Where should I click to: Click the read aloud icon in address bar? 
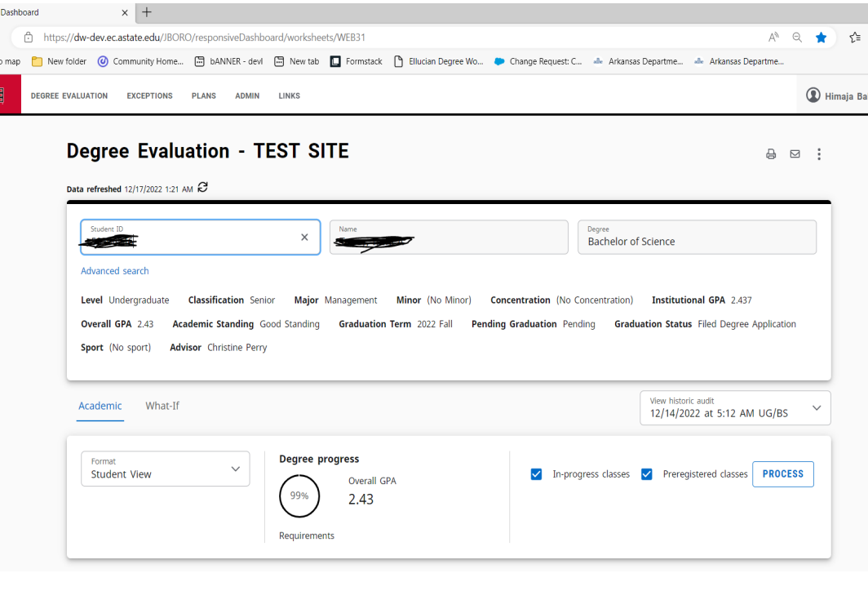click(x=773, y=37)
